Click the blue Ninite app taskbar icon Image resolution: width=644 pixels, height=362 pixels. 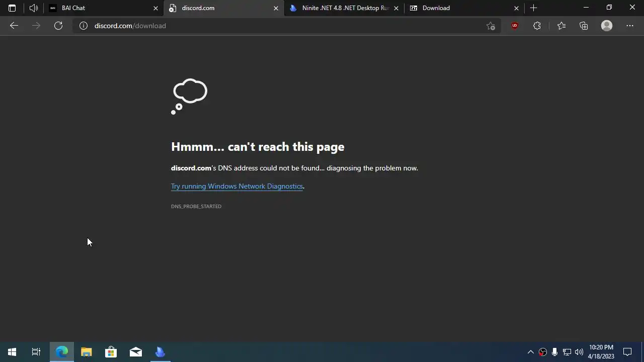(x=160, y=352)
